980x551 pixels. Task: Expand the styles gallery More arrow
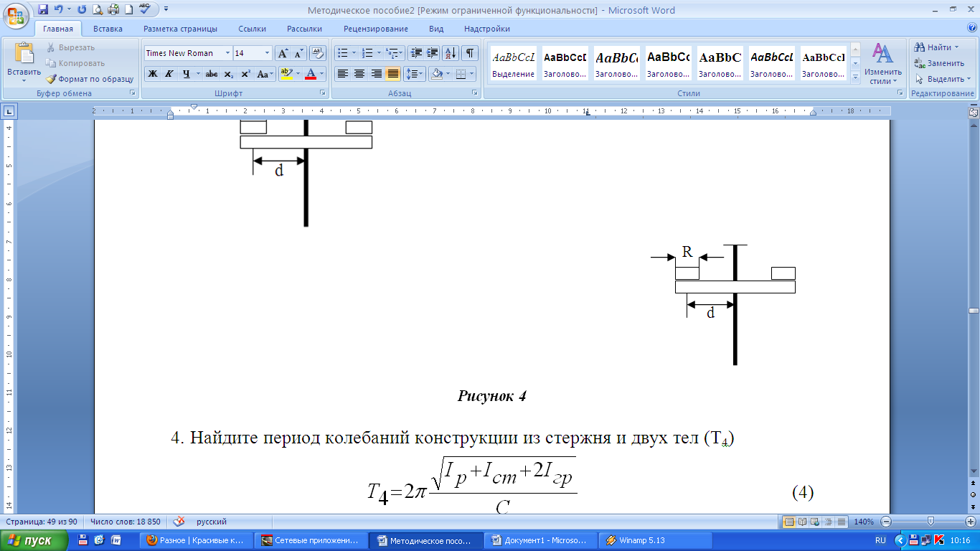pyautogui.click(x=855, y=77)
